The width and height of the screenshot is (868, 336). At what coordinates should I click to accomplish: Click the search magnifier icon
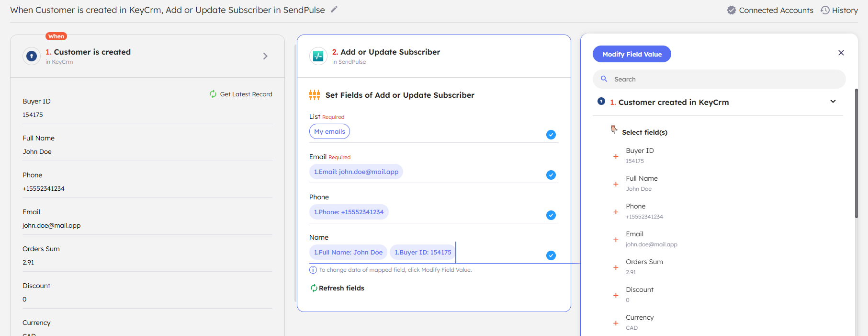point(604,79)
